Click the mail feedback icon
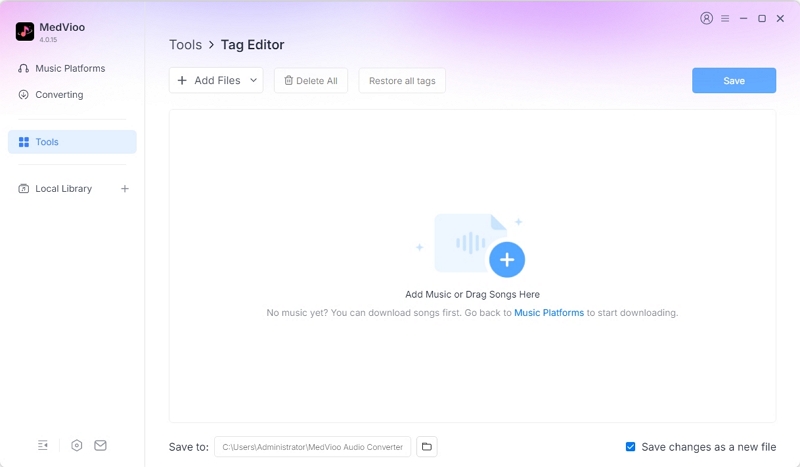This screenshot has width=800, height=467. pos(101,446)
